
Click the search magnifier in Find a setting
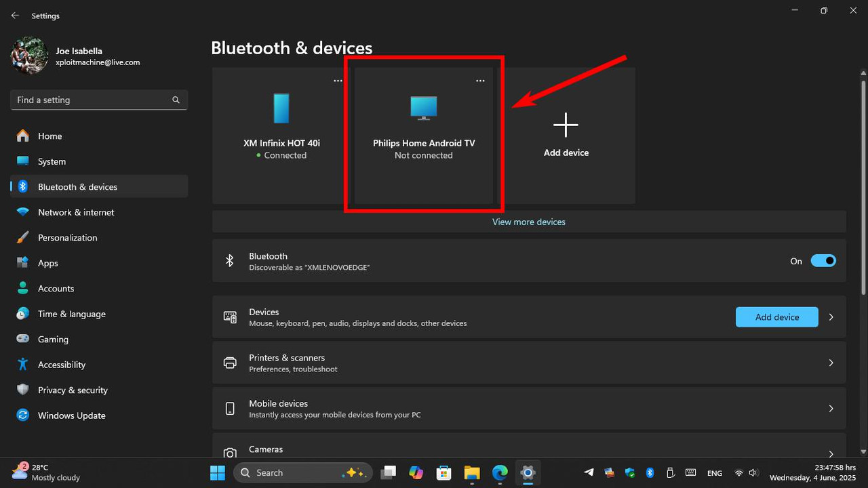176,100
